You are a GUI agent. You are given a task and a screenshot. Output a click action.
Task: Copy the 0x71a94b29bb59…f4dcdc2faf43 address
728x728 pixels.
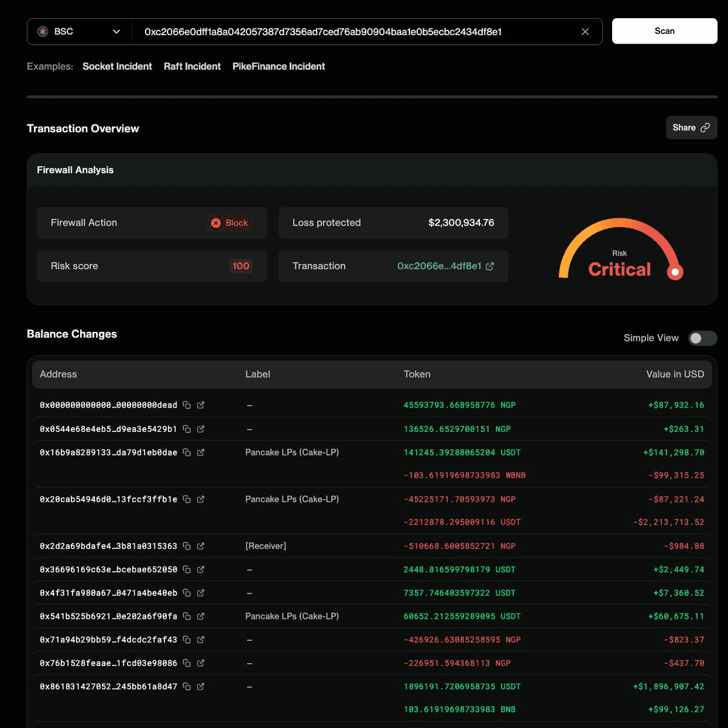(x=187, y=639)
